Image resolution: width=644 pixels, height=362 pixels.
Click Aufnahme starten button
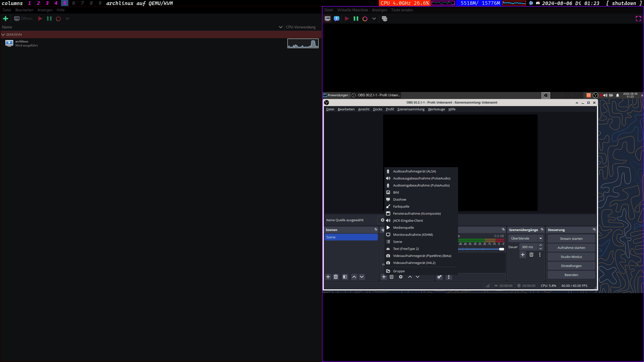[x=571, y=248]
